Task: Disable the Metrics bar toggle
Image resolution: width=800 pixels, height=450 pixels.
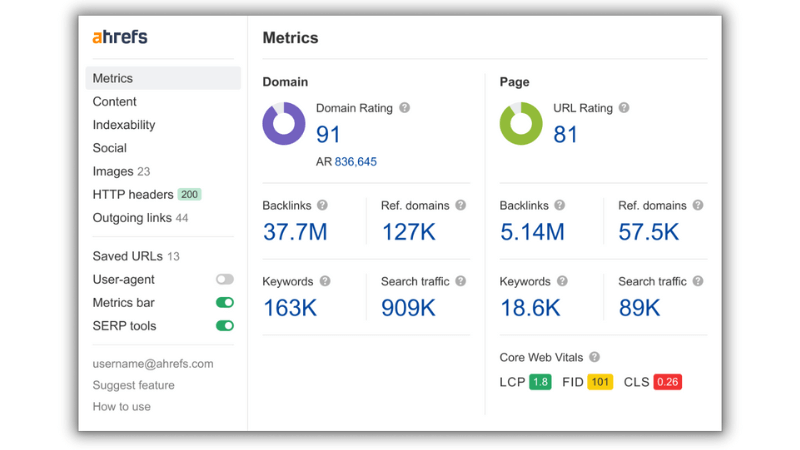Action: [x=224, y=303]
